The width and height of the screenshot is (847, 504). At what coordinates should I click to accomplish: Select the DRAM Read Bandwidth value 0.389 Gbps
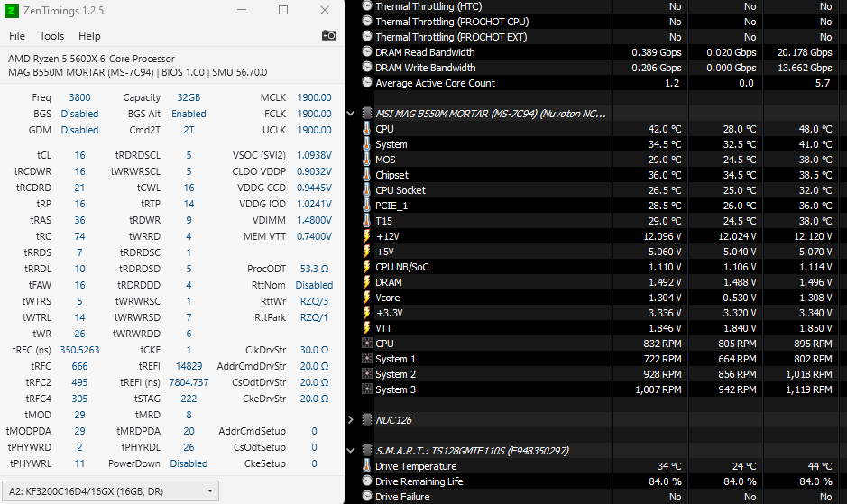click(x=657, y=52)
